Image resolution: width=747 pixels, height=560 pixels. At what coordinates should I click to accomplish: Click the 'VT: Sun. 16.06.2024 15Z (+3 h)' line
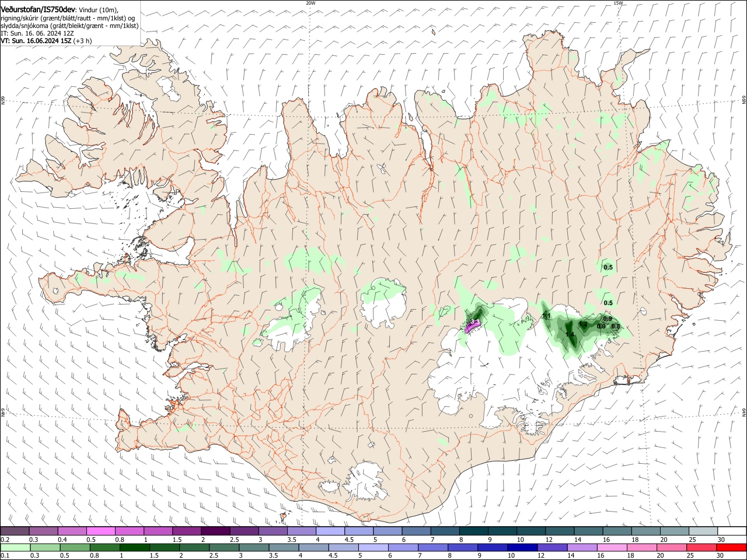pos(46,41)
